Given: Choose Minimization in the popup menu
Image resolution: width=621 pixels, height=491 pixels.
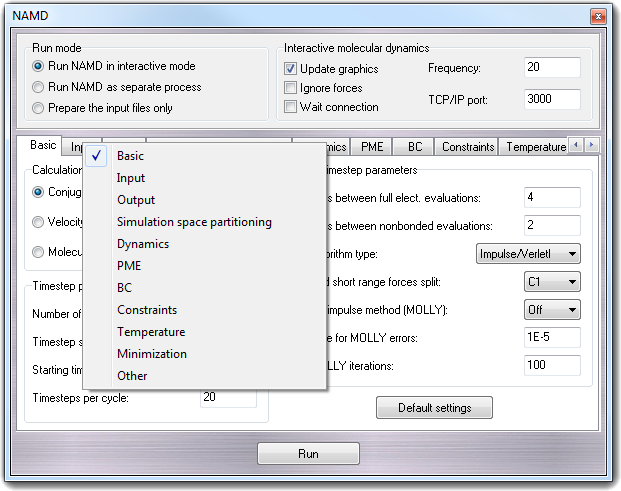Looking at the screenshot, I should [152, 354].
